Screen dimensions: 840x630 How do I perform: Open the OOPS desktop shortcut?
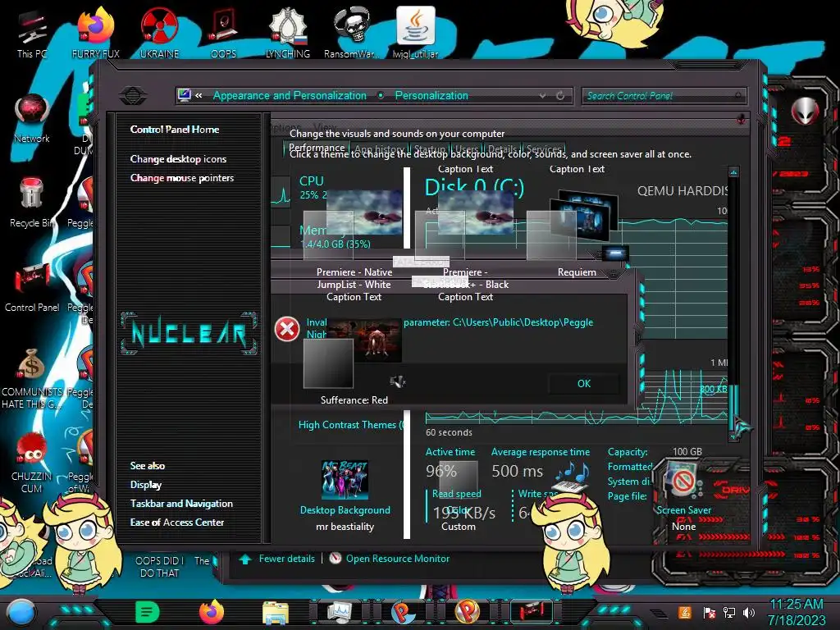point(223,33)
